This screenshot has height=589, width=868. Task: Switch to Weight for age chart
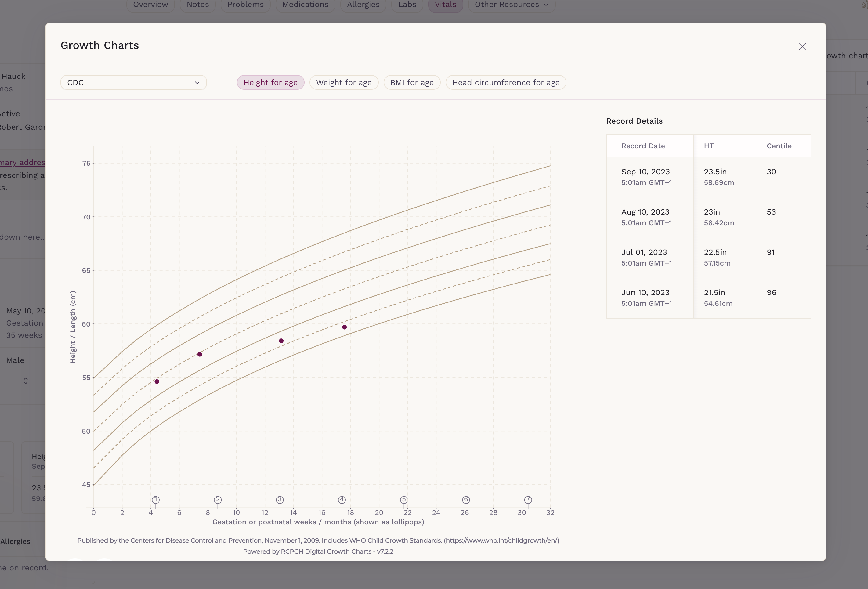(x=344, y=82)
